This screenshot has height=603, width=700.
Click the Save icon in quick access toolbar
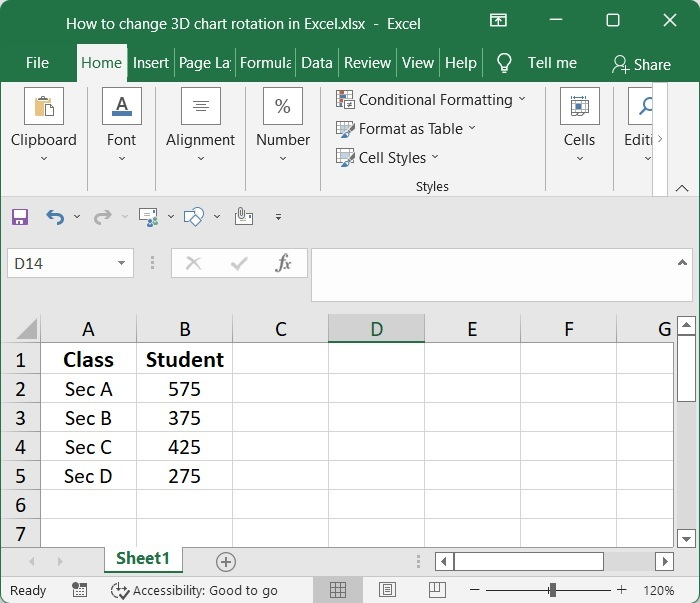20,216
